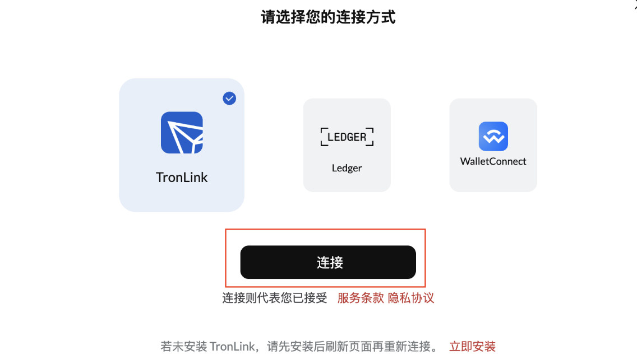Open the 隐私协议 link
The height and width of the screenshot is (364, 637).
(410, 298)
